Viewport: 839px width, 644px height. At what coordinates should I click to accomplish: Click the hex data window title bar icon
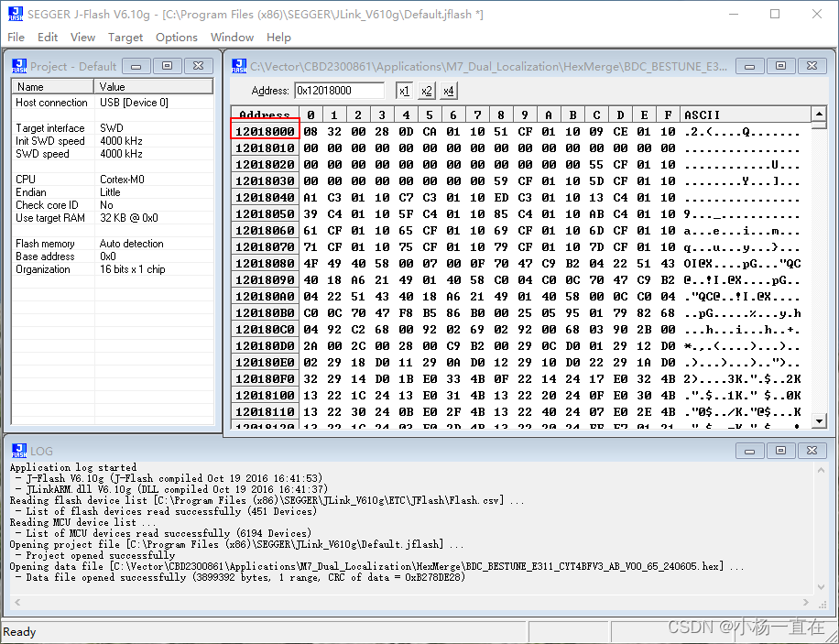[238, 65]
